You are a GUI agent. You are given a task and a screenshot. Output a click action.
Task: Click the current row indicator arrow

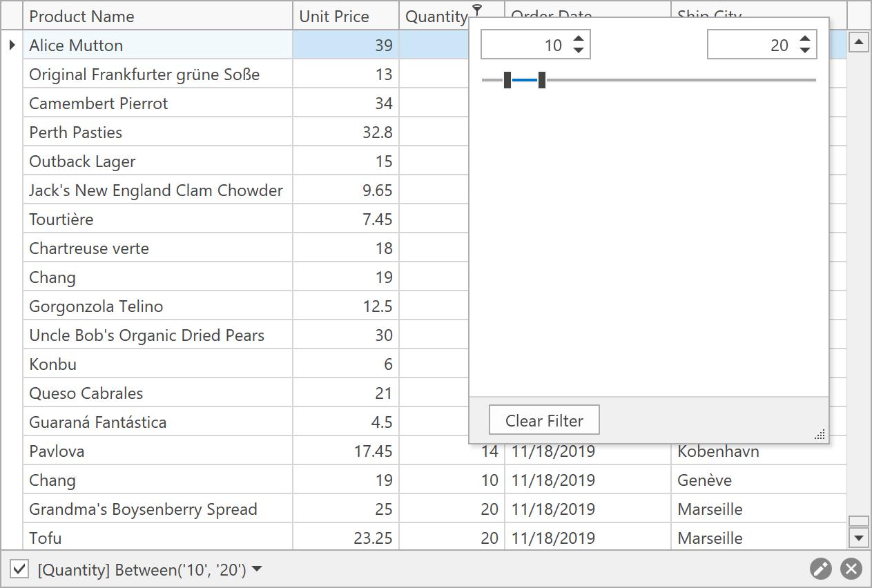(x=12, y=46)
